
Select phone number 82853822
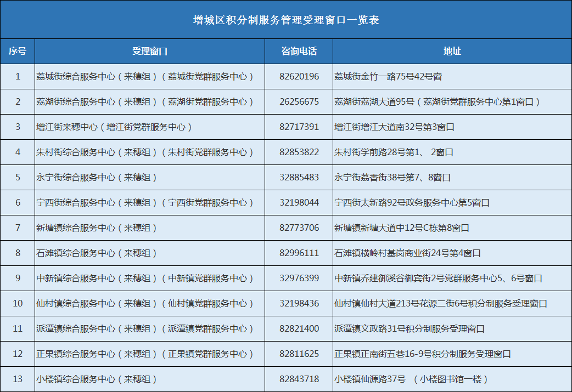pos(299,152)
